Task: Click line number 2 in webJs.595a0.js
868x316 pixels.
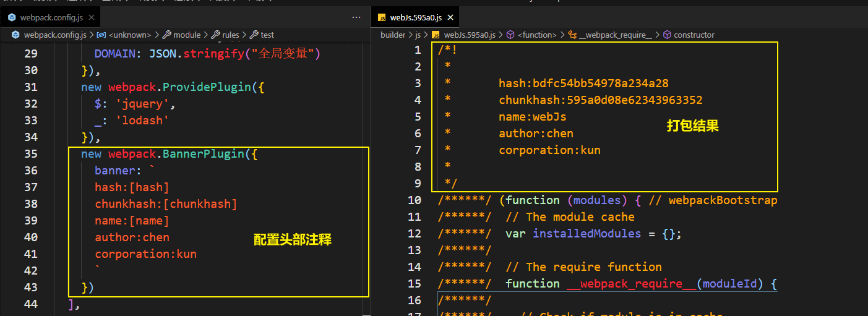Action: (x=418, y=66)
